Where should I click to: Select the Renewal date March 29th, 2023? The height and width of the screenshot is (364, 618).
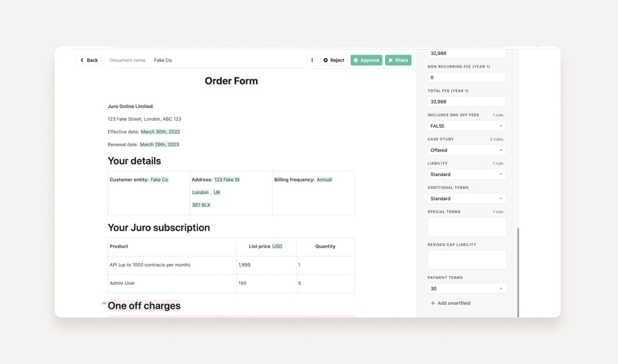[x=159, y=145]
